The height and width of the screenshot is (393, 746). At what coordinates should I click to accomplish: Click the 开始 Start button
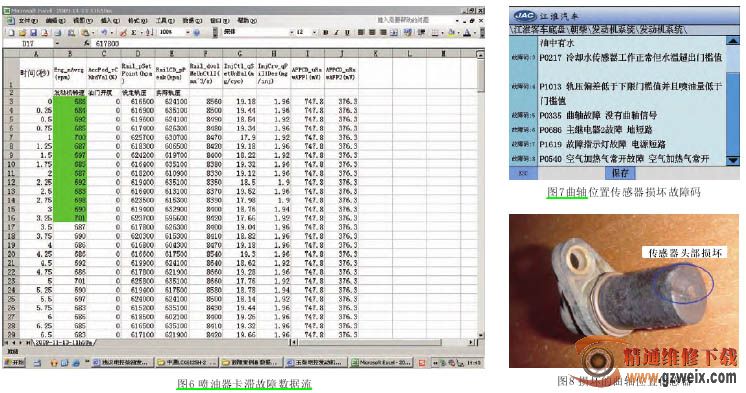tap(14, 363)
